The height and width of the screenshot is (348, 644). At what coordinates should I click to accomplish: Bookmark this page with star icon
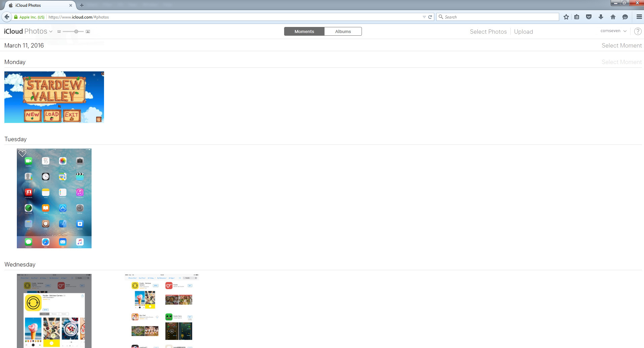click(x=566, y=17)
